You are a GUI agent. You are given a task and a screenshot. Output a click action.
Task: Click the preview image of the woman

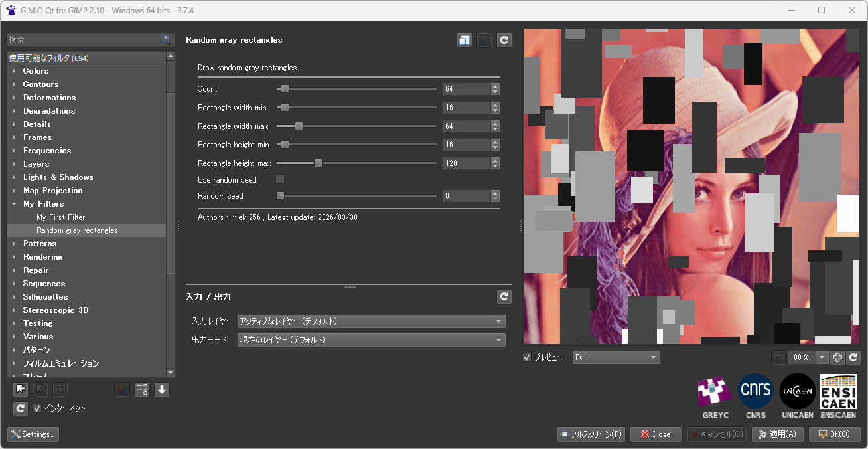(x=691, y=186)
